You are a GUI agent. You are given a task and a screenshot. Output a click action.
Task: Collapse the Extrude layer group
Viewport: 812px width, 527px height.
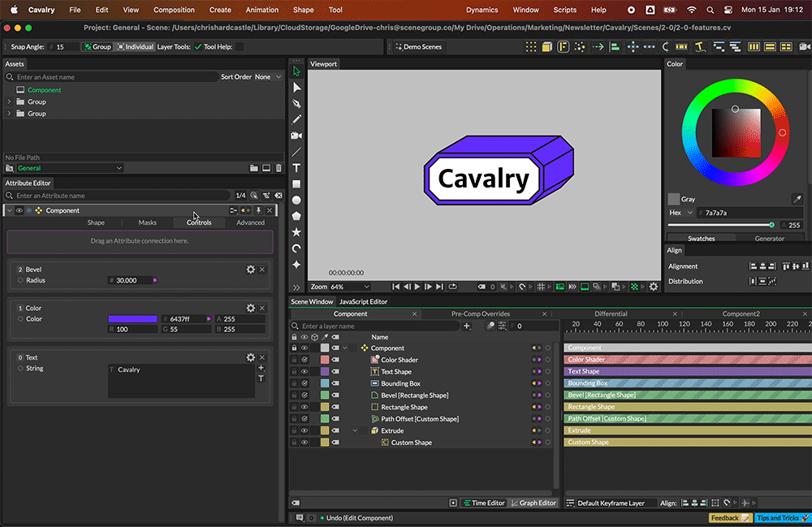(355, 430)
